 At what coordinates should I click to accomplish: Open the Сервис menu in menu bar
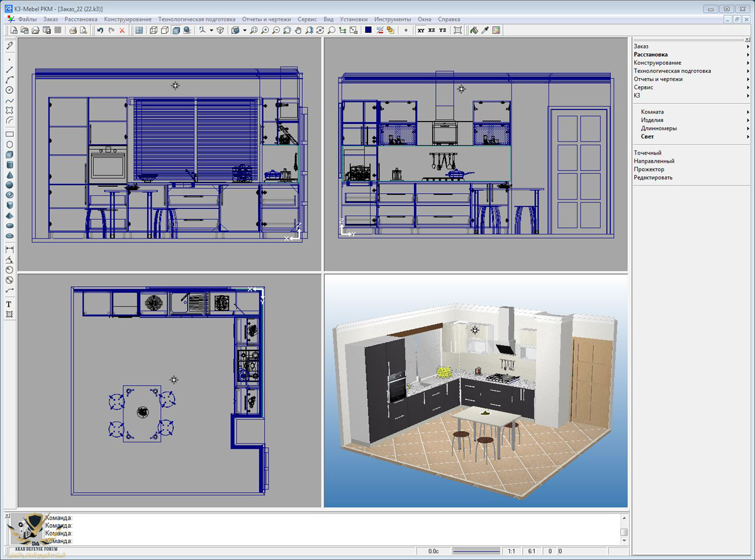[308, 20]
